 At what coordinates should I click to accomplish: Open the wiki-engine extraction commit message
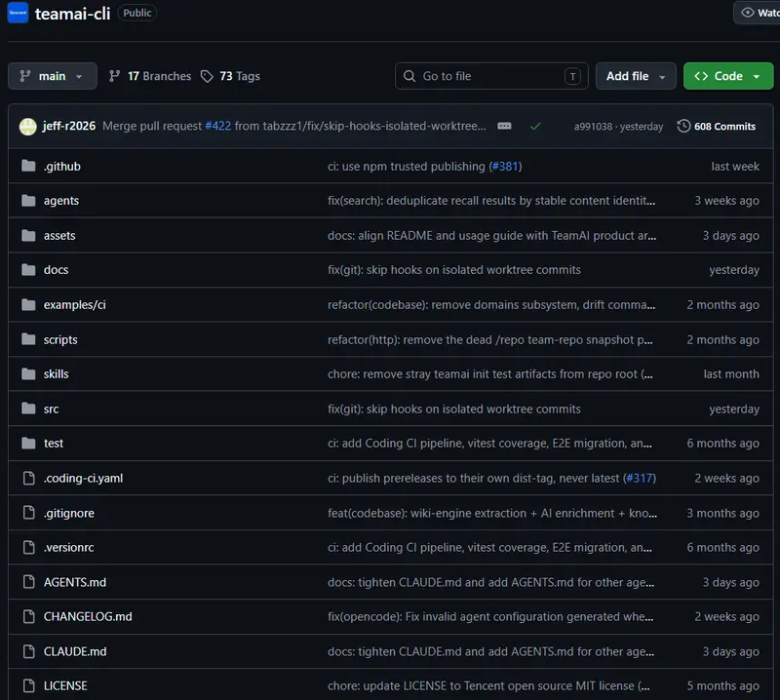(492, 513)
